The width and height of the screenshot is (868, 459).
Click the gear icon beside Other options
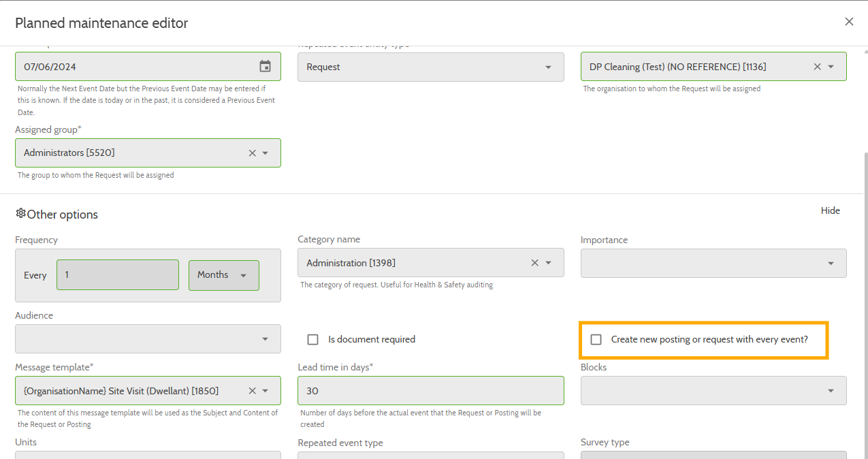click(20, 214)
